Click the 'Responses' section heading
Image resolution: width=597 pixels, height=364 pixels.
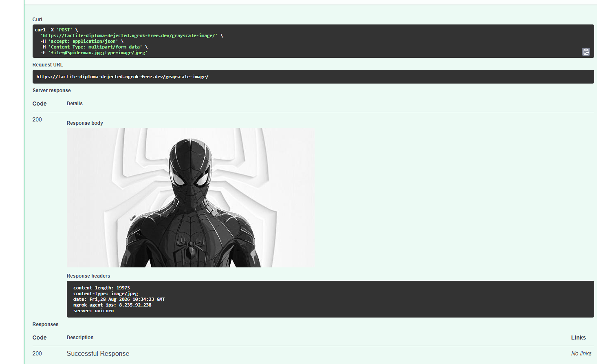click(46, 324)
